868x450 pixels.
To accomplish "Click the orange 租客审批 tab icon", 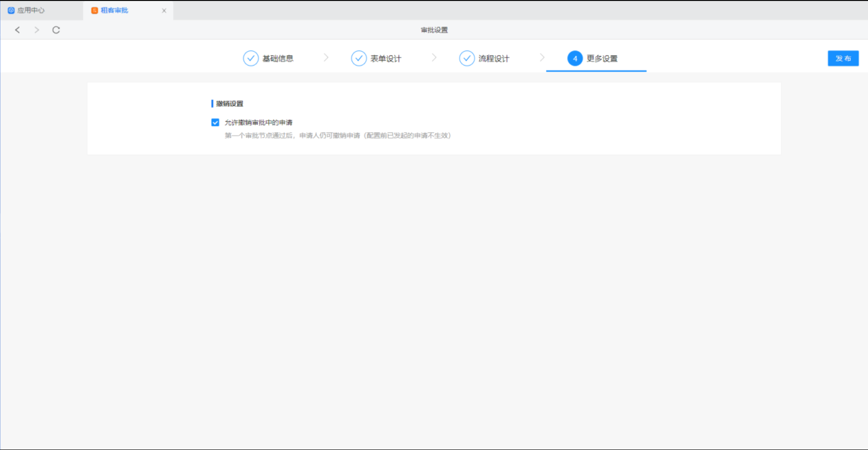I will click(94, 10).
